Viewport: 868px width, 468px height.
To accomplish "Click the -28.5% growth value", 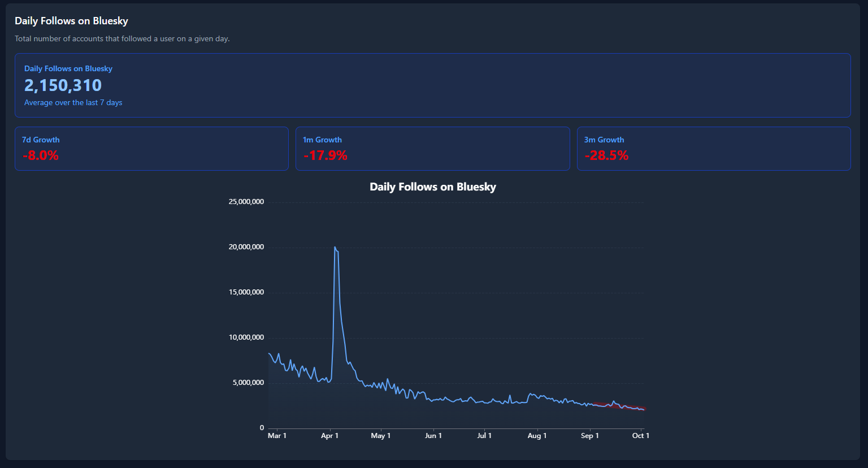I will click(x=606, y=155).
